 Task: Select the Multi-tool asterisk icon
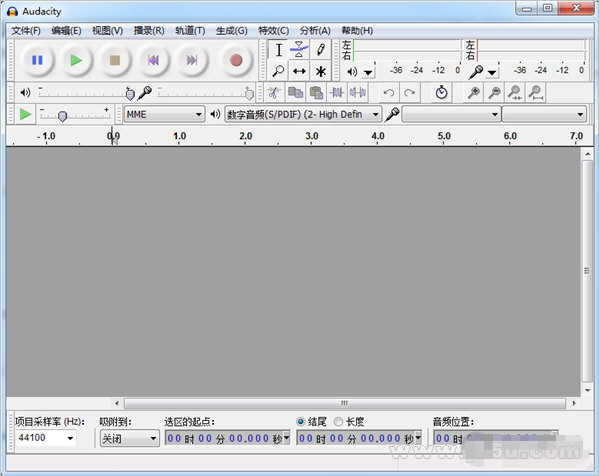pyautogui.click(x=321, y=71)
